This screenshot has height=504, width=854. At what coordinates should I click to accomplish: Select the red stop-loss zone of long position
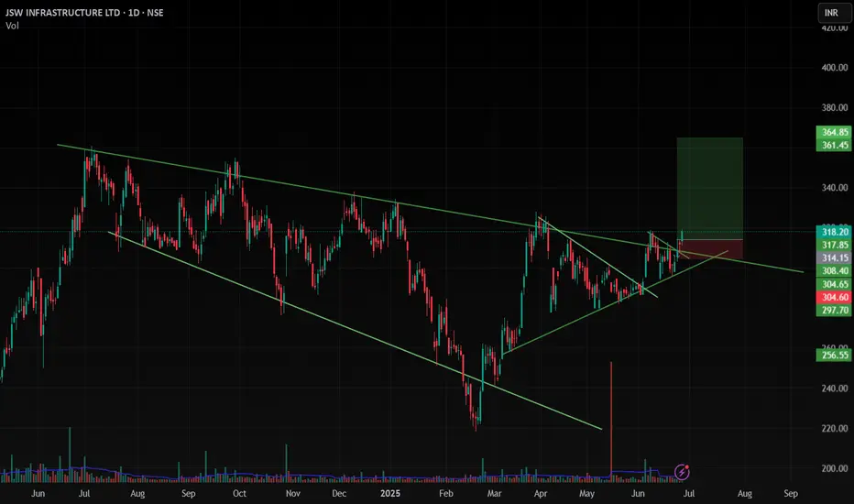tap(709, 249)
